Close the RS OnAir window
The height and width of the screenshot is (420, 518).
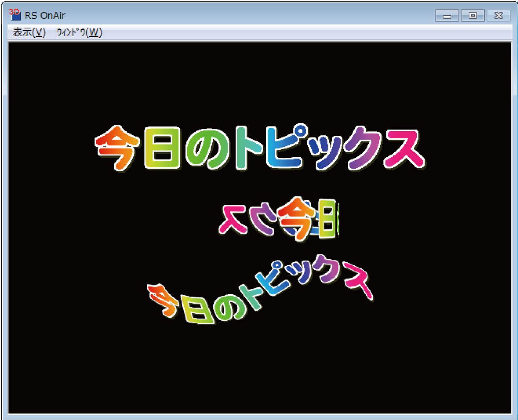(x=498, y=16)
